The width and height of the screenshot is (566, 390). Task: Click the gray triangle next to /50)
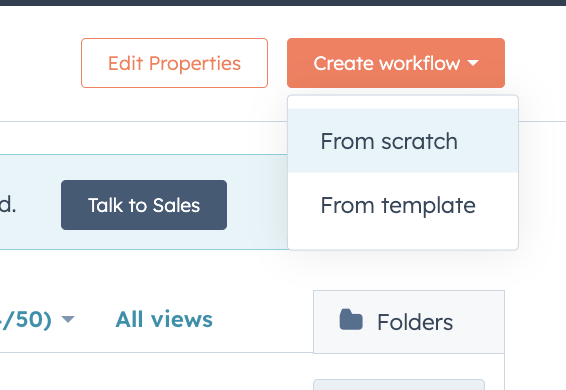click(68, 319)
